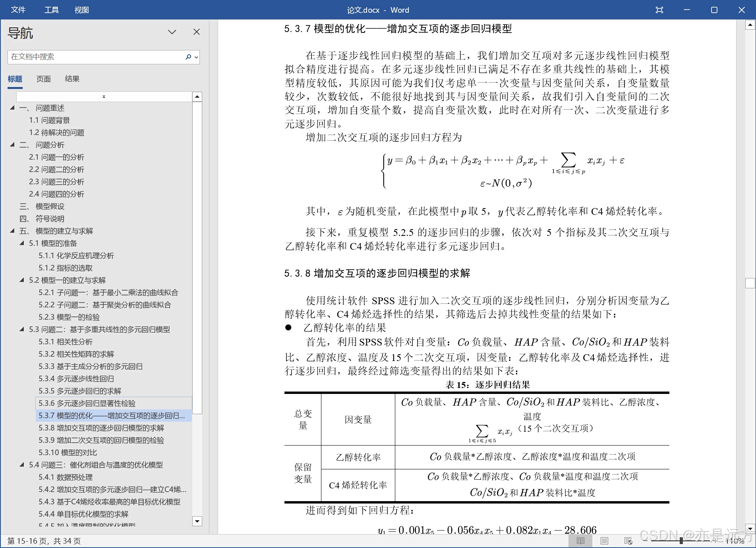
Task: Go to heading 1.2 待解决的问题
Action: [x=56, y=133]
